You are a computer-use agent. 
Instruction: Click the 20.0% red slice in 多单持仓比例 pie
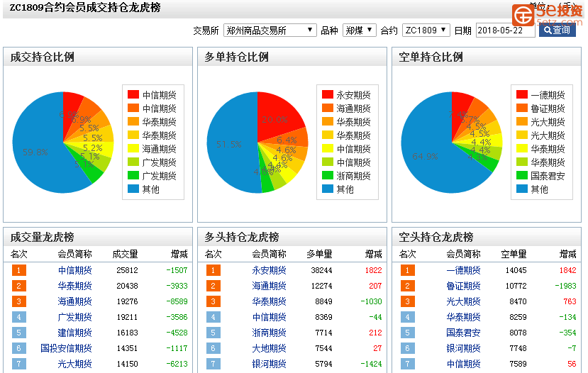point(279,118)
